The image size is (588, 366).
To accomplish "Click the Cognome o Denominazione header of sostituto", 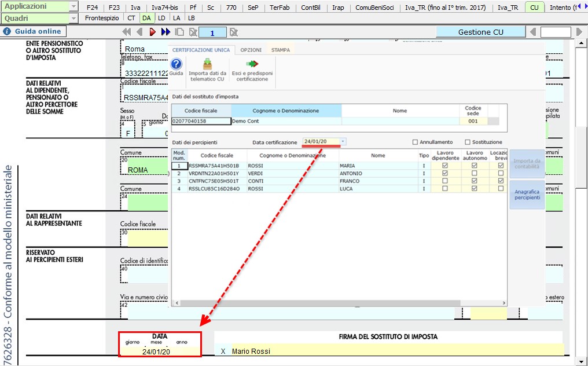I will tap(286, 111).
